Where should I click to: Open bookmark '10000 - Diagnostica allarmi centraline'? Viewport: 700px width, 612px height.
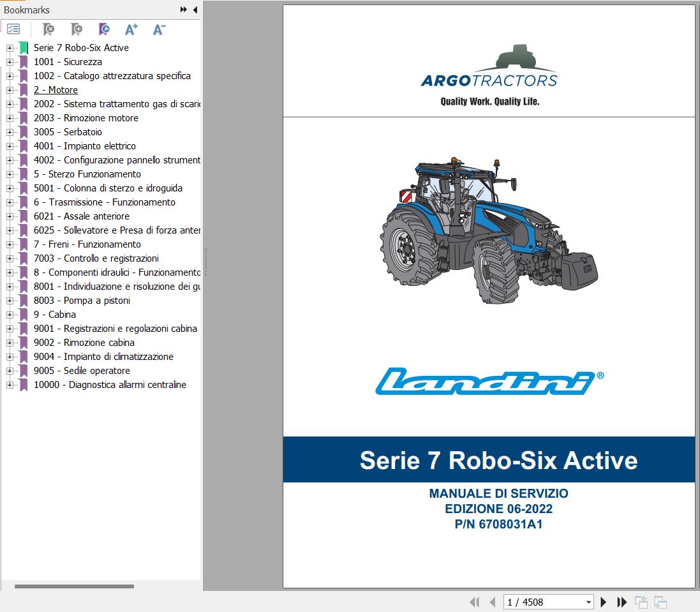point(108,384)
